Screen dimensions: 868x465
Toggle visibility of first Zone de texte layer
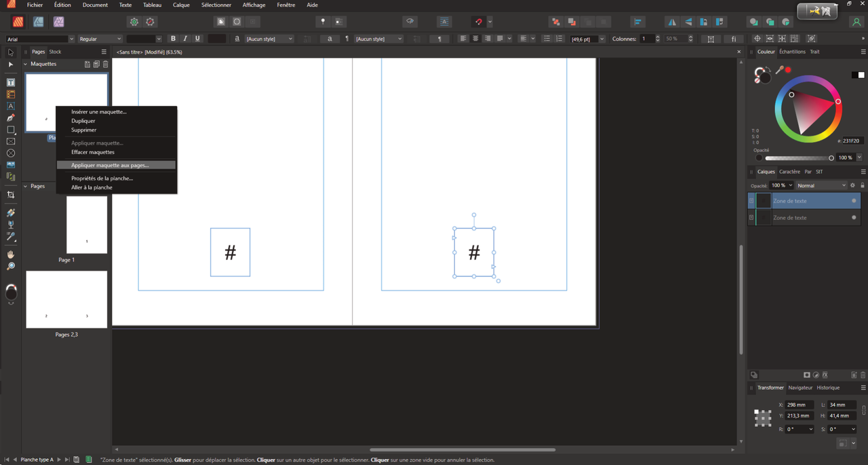tap(854, 201)
